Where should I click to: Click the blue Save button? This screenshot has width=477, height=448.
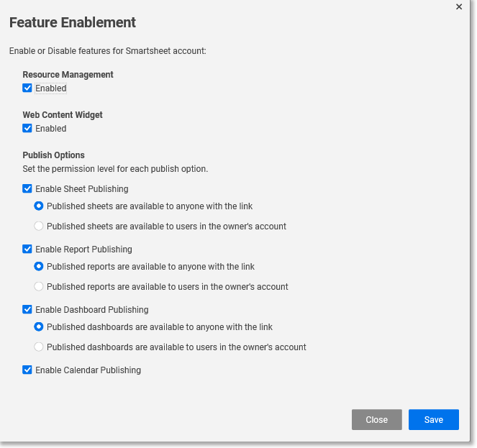pos(433,420)
